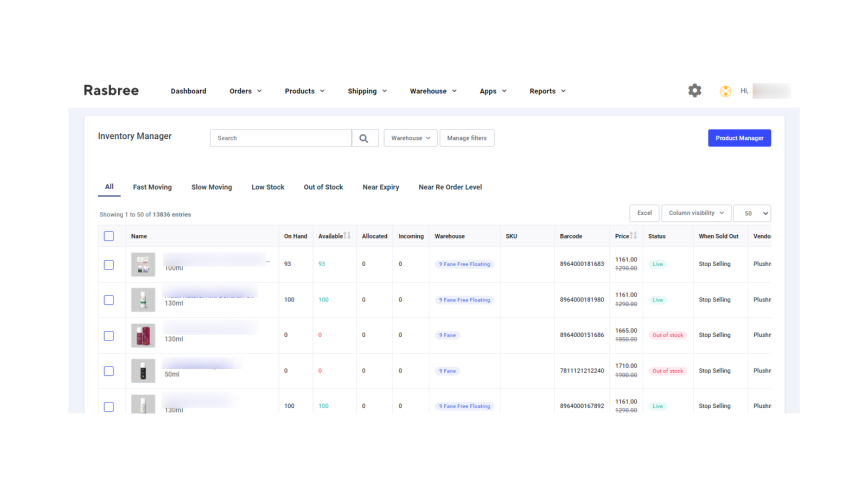Screen dimensions: 868x488
Task: Click the first product thumbnail image
Action: pos(143,264)
